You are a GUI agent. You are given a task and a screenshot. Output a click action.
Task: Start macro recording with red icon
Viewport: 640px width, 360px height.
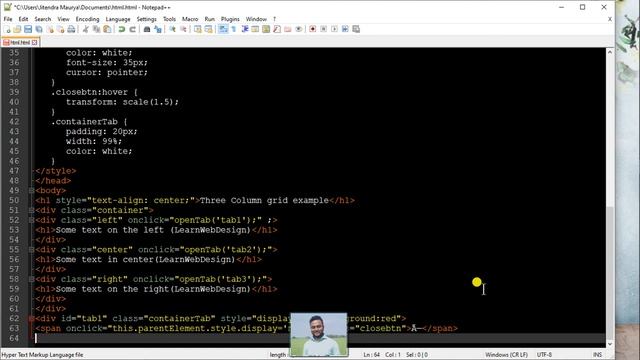313,29
